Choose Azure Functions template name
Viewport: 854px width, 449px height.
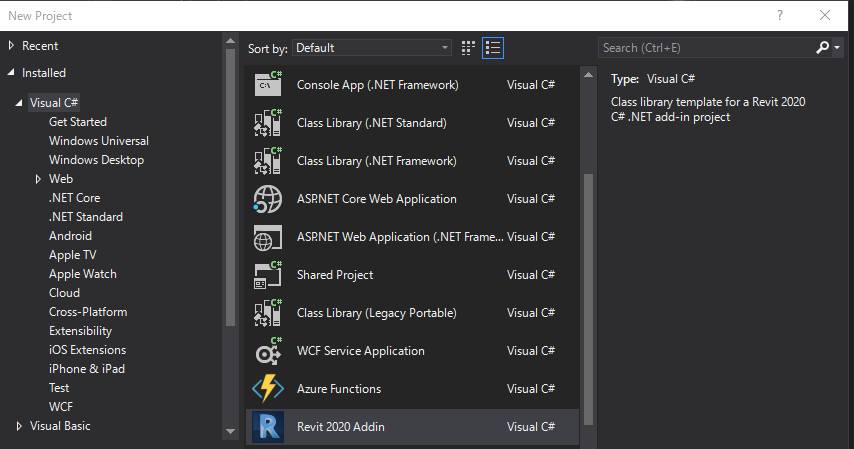(x=339, y=389)
